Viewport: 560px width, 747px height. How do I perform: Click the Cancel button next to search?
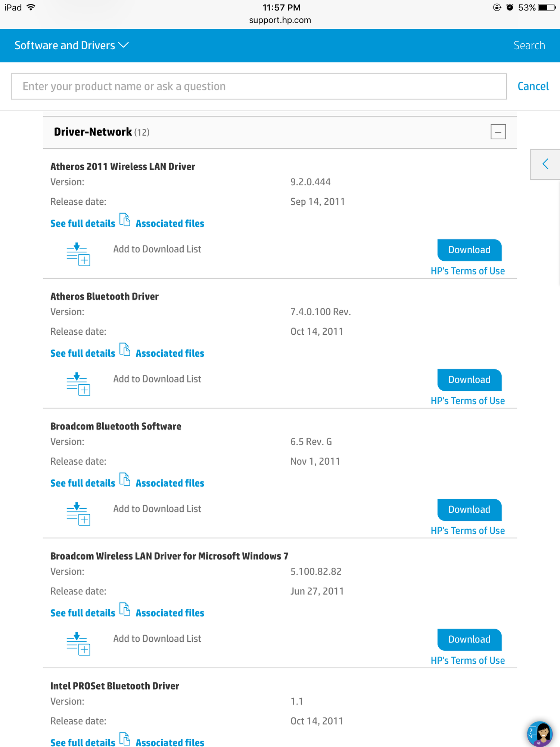(x=533, y=86)
